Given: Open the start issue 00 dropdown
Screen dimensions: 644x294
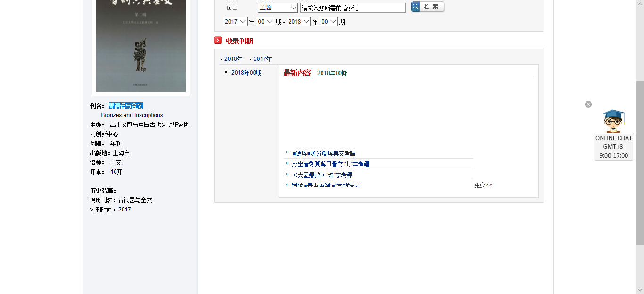Looking at the screenshot, I should pos(265,22).
